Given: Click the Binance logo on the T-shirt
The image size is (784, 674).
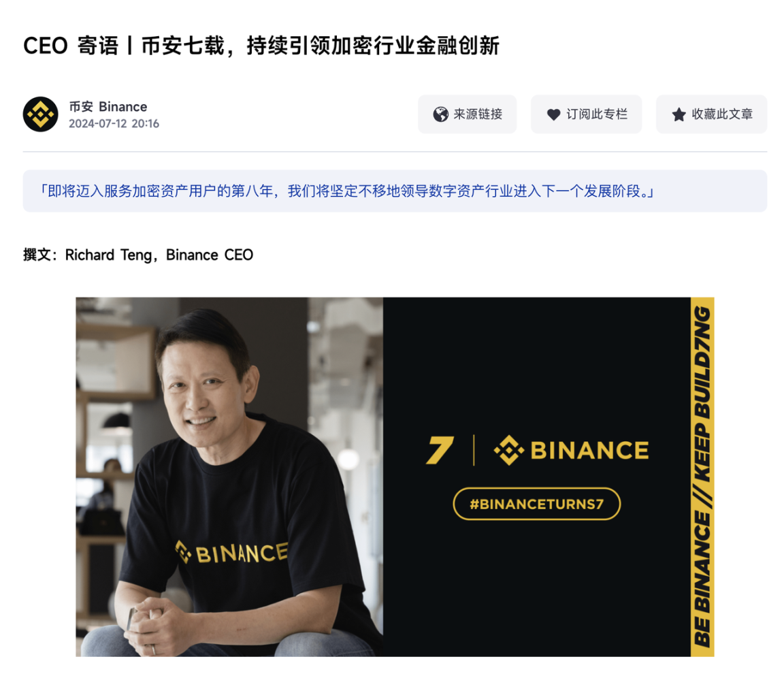Looking at the screenshot, I should 232,553.
